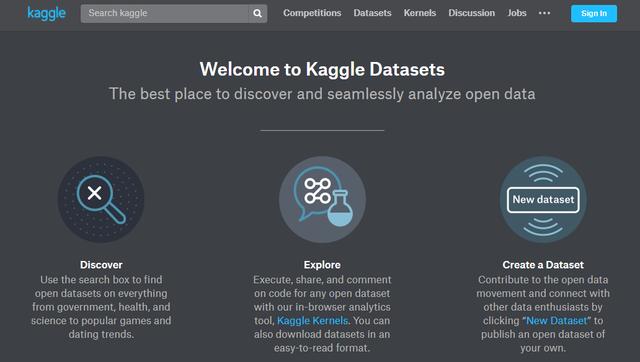Click the New dataset outlined button
640x362 pixels.
coord(543,200)
